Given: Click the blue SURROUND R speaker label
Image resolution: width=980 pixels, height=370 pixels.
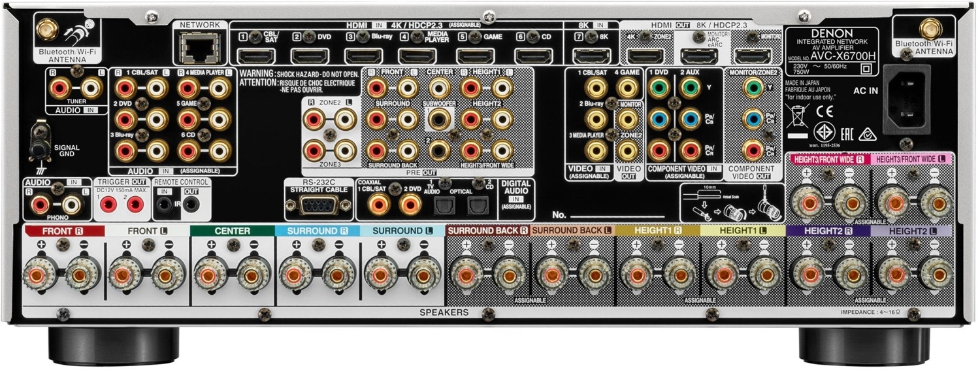Looking at the screenshot, I should pos(318,231).
